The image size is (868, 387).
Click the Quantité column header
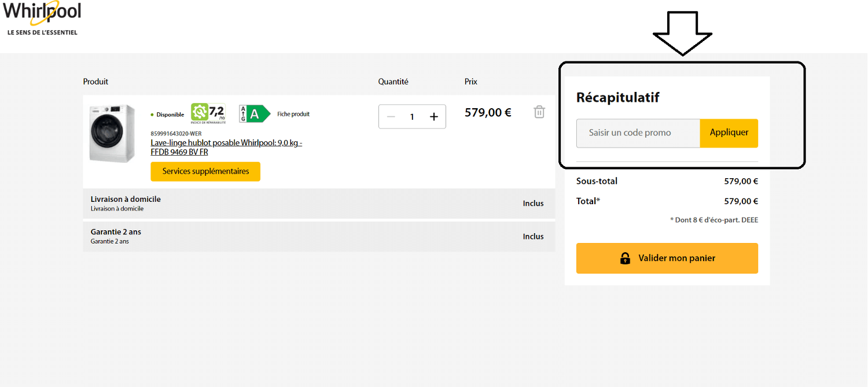click(x=393, y=82)
